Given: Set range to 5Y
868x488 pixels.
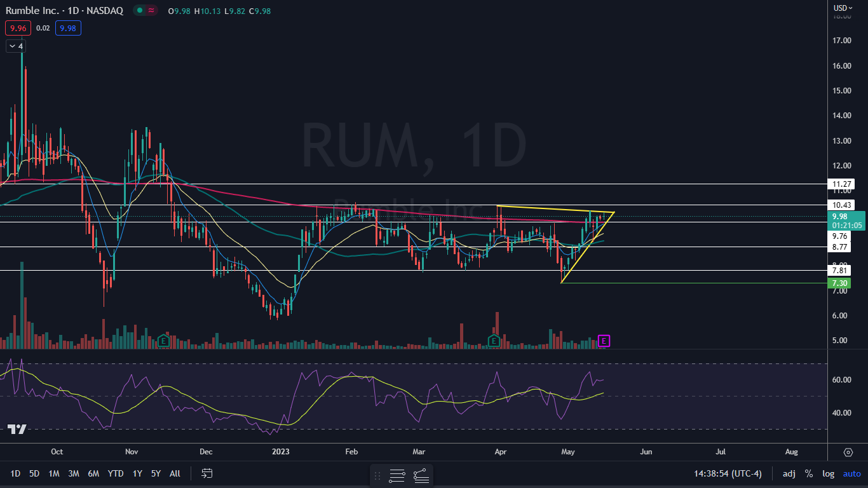Looking at the screenshot, I should click(x=156, y=473).
